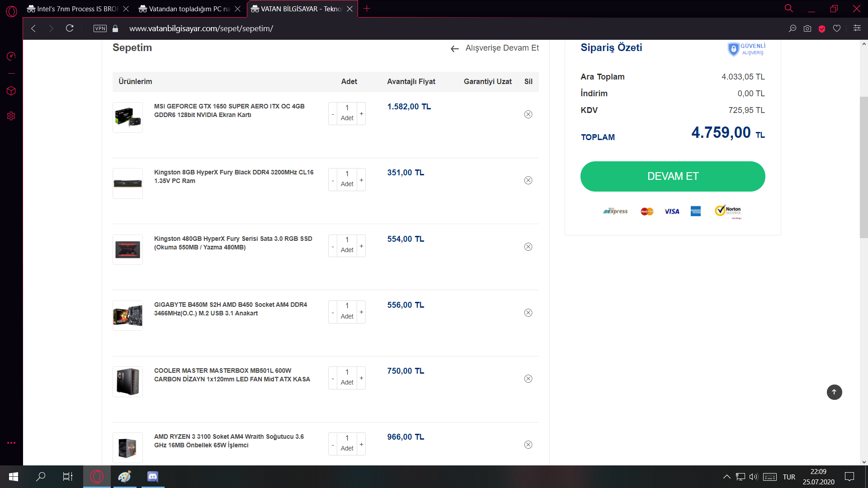Screen dimensions: 868x488
Task: Open Kingston 8GB HyperX Fury Black link
Action: coord(234,177)
